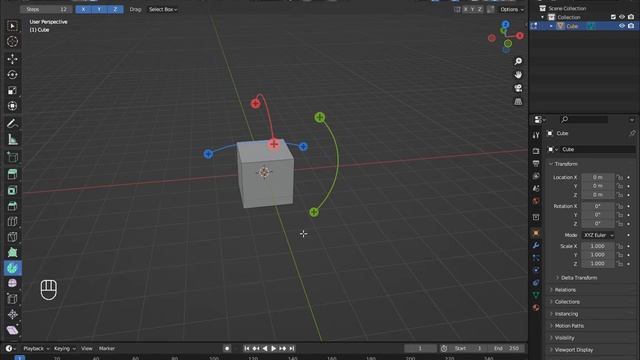Image resolution: width=640 pixels, height=360 pixels.
Task: Toggle spin axis Z button
Action: click(x=115, y=9)
